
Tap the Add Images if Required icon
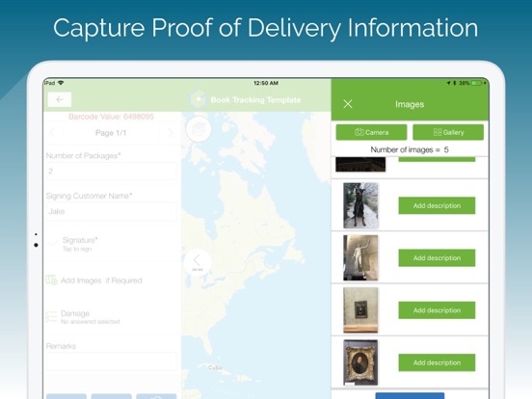pyautogui.click(x=51, y=280)
